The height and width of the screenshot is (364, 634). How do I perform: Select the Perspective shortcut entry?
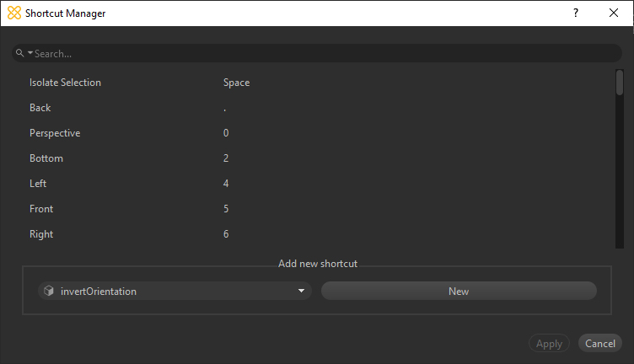(55, 133)
